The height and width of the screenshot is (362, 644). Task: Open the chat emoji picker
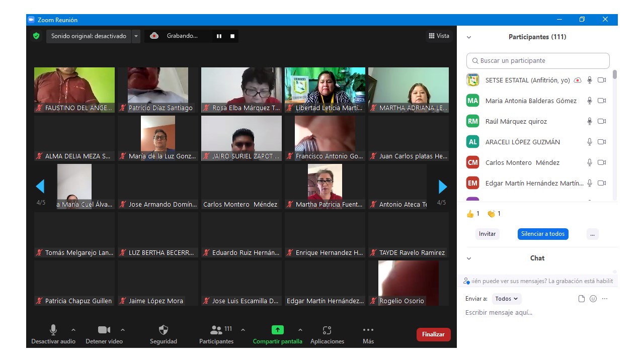point(593,299)
